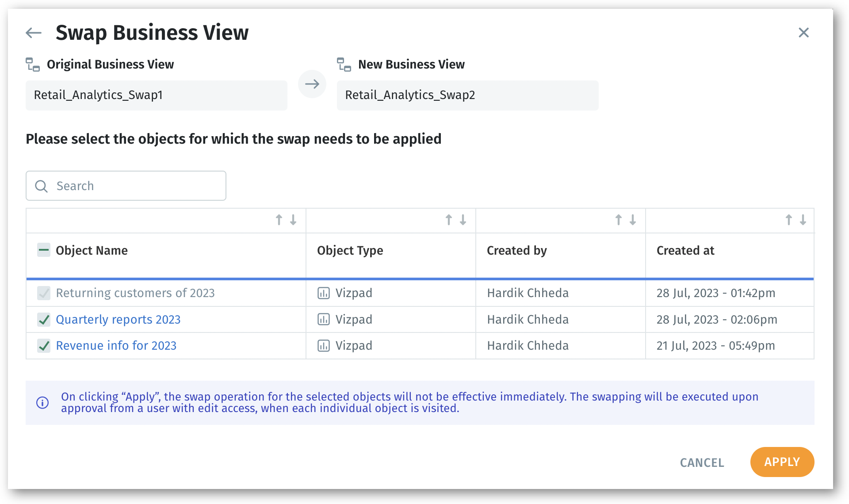The width and height of the screenshot is (849, 504).
Task: Click the swap direction arrow between views
Action: 312,84
